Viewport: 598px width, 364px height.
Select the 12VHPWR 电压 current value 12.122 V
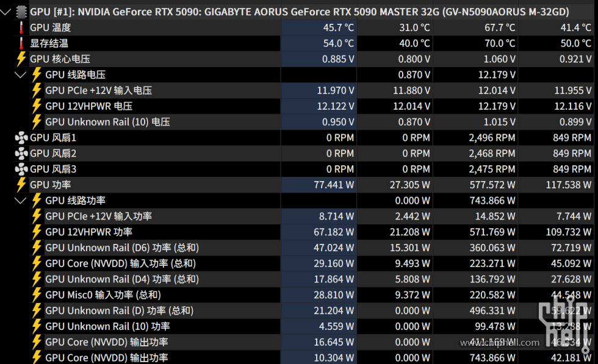336,106
